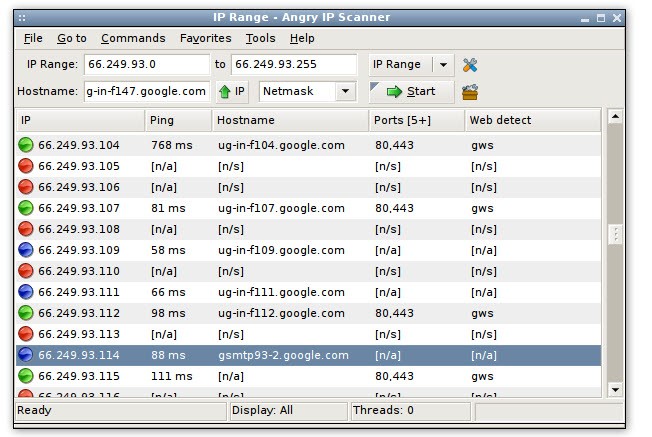Select IP address 66.249.93.113
The image size is (652, 437).
point(79,334)
